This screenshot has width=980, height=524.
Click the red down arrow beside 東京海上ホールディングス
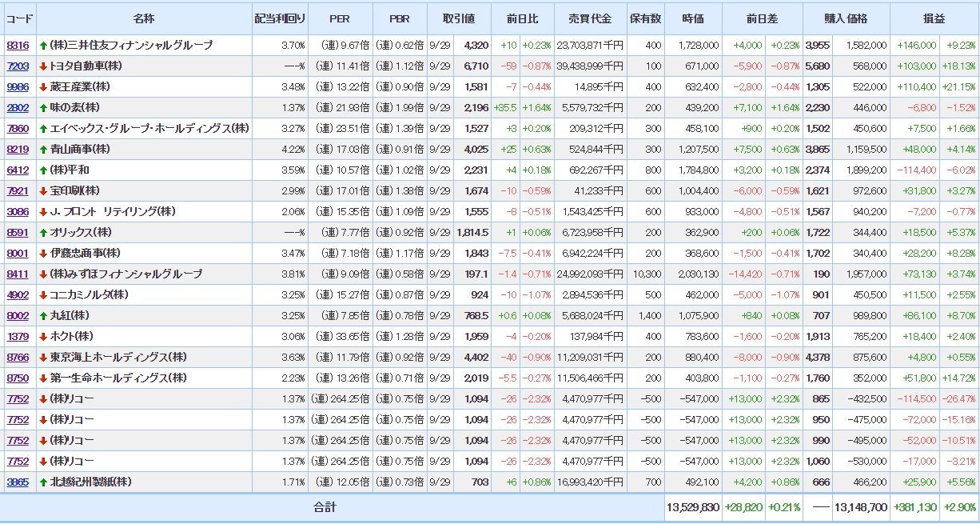[x=43, y=358]
